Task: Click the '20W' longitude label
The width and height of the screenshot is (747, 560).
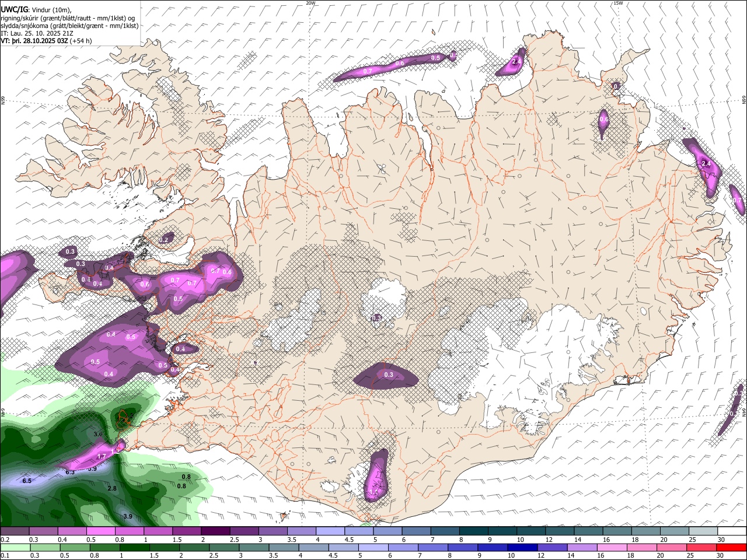Action: pyautogui.click(x=310, y=3)
